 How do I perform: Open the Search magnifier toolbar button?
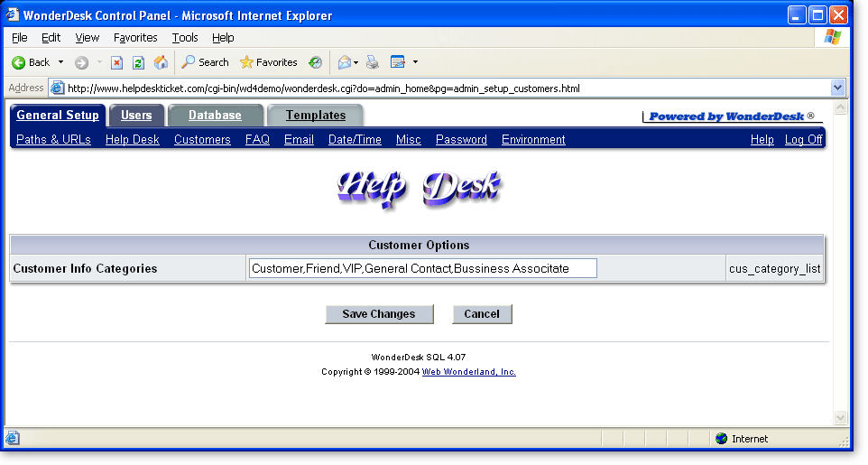pos(205,62)
